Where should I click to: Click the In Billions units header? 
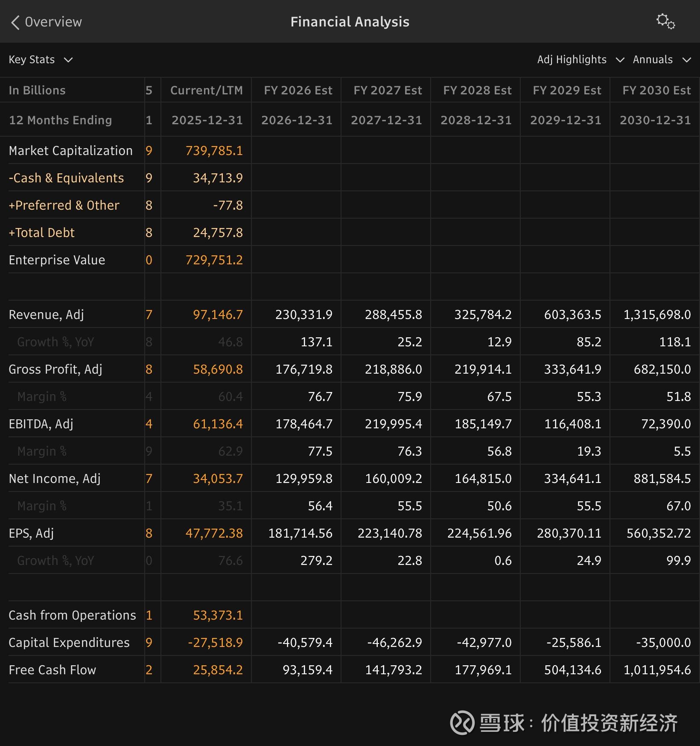[x=37, y=91]
